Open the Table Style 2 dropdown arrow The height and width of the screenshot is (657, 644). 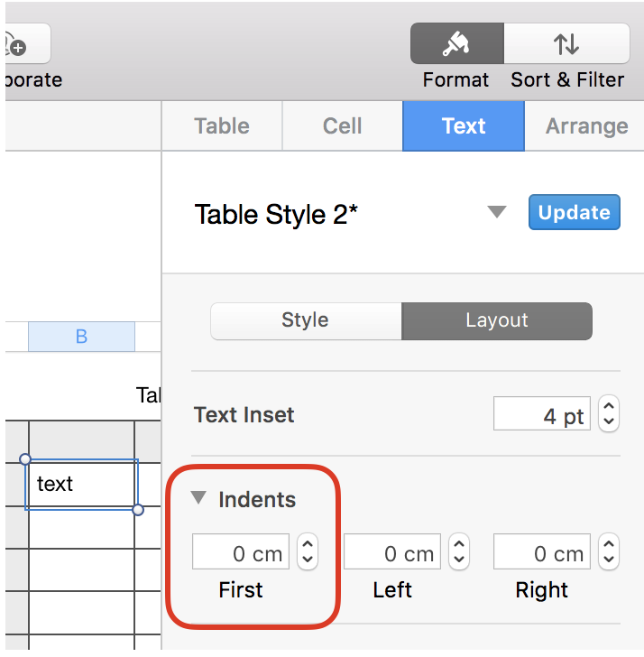tap(497, 212)
